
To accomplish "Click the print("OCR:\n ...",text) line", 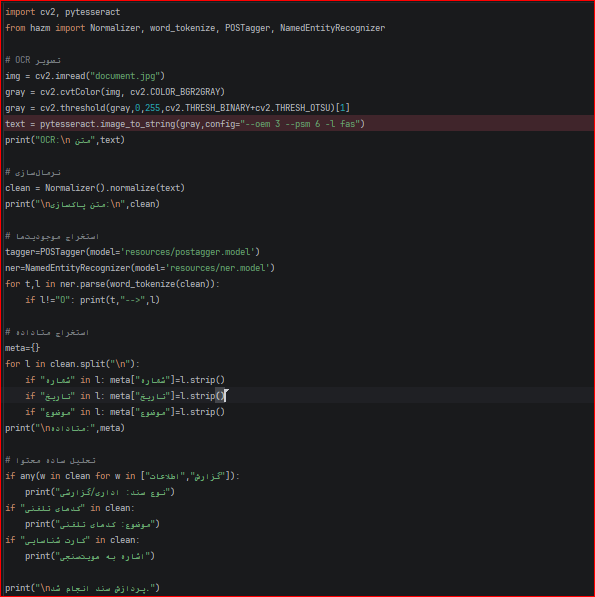I will (65, 140).
